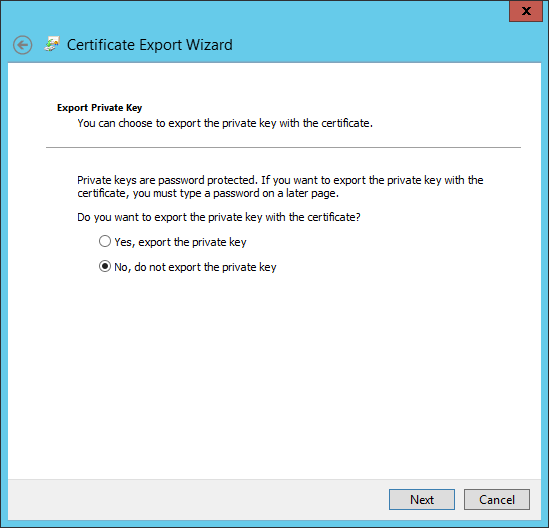Viewport: 549px width, 528px height.
Task: Select the Yes, export the private key radio button
Action: pos(105,241)
